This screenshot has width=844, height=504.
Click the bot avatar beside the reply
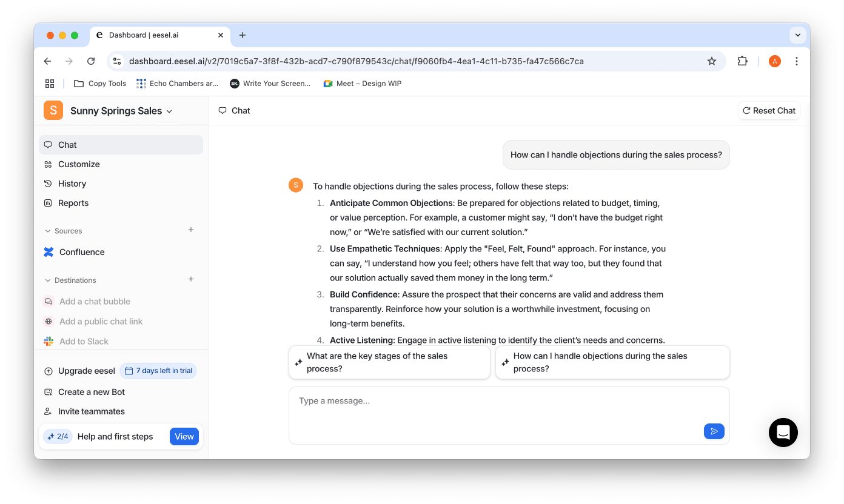click(x=296, y=185)
